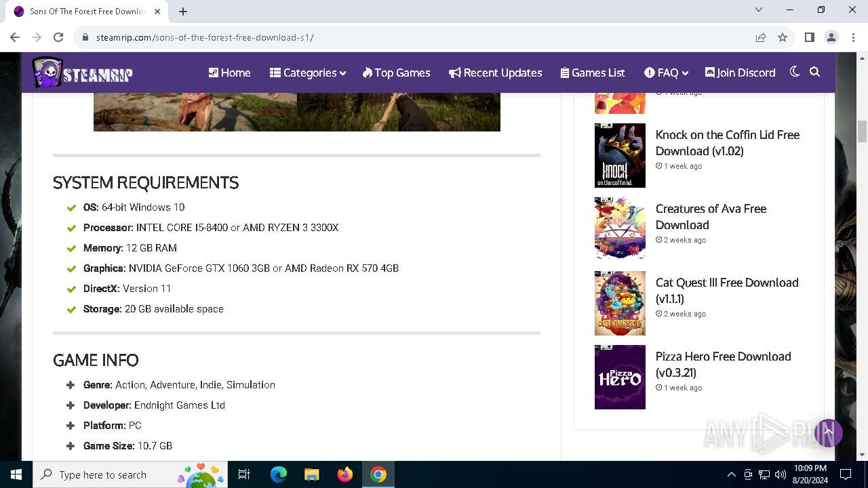Reload the current page
The image size is (868, 488).
pyautogui.click(x=58, y=37)
